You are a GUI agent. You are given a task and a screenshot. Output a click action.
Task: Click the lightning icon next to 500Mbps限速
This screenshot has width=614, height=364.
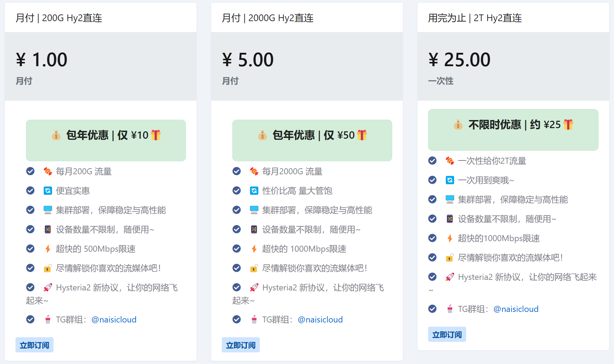click(x=48, y=249)
